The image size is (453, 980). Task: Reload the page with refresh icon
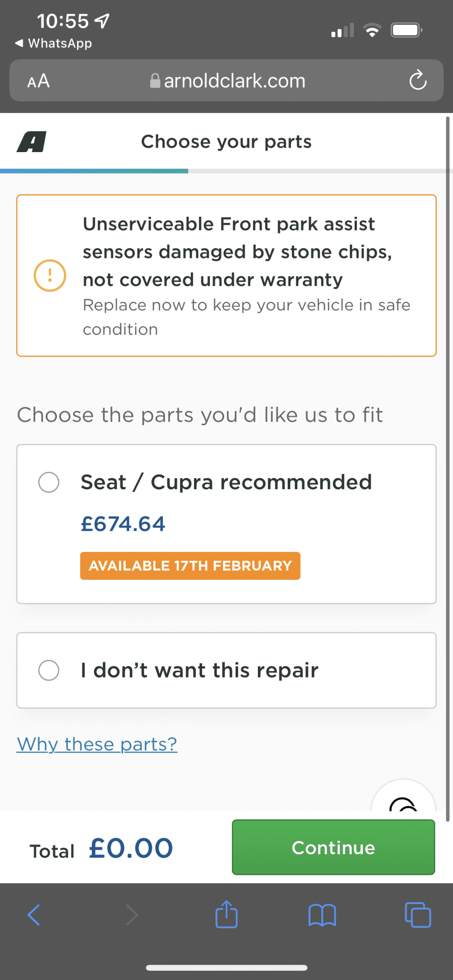point(418,80)
